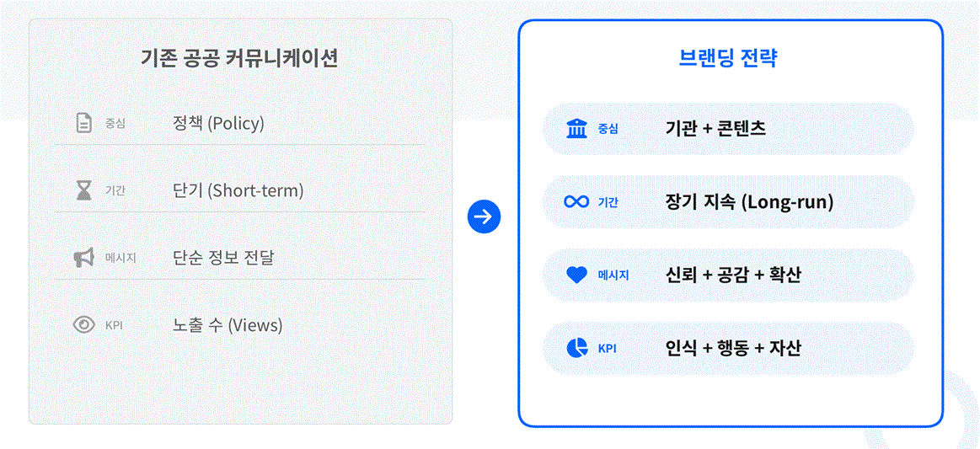Image resolution: width=980 pixels, height=449 pixels.
Task: Click the blue circular arrow button
Action: [x=484, y=216]
